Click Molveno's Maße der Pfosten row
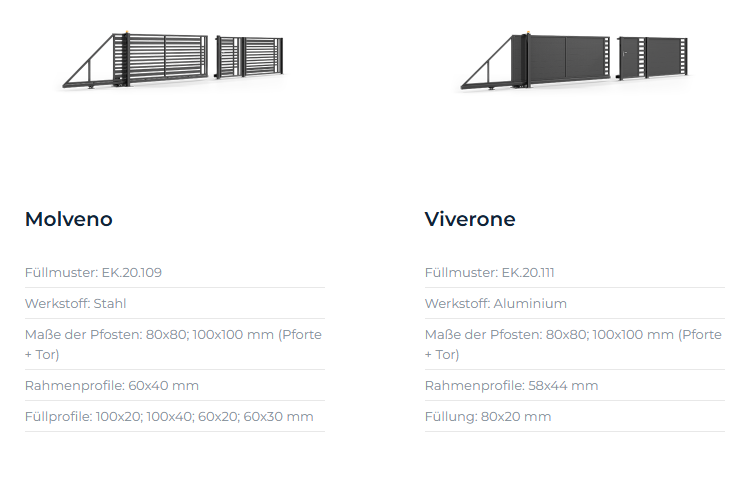The width and height of the screenshot is (754, 483). click(x=173, y=344)
